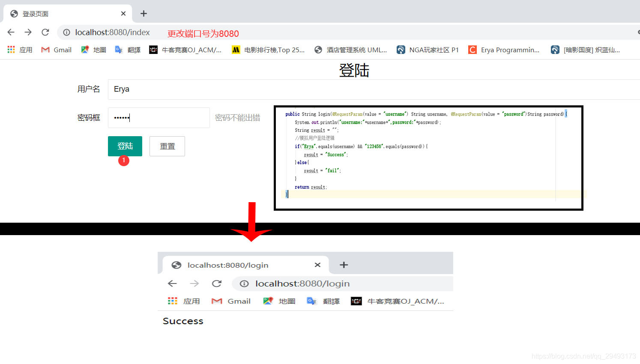Image resolution: width=640 pixels, height=364 pixels.
Task: Click the code screenshot showing login method
Action: coord(428,158)
